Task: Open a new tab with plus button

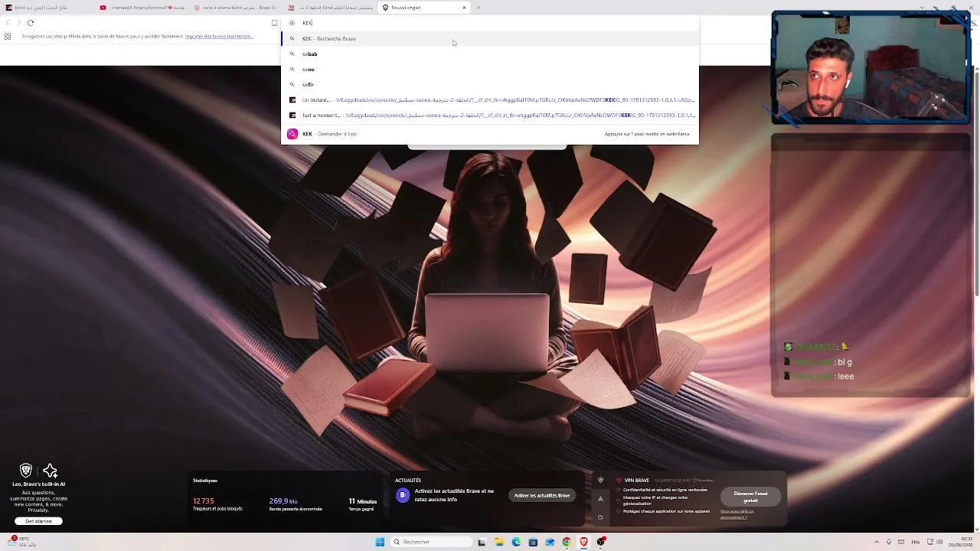Action: [x=479, y=8]
